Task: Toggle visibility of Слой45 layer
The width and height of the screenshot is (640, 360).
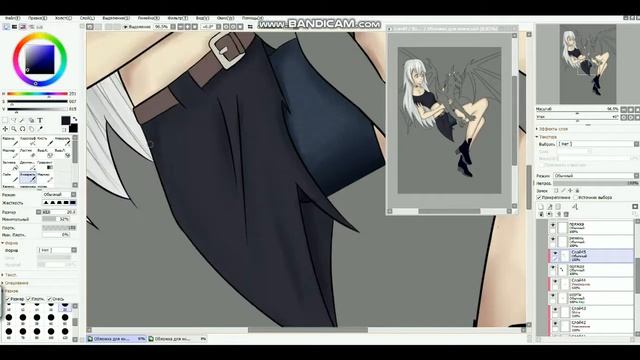Action: coord(555,253)
